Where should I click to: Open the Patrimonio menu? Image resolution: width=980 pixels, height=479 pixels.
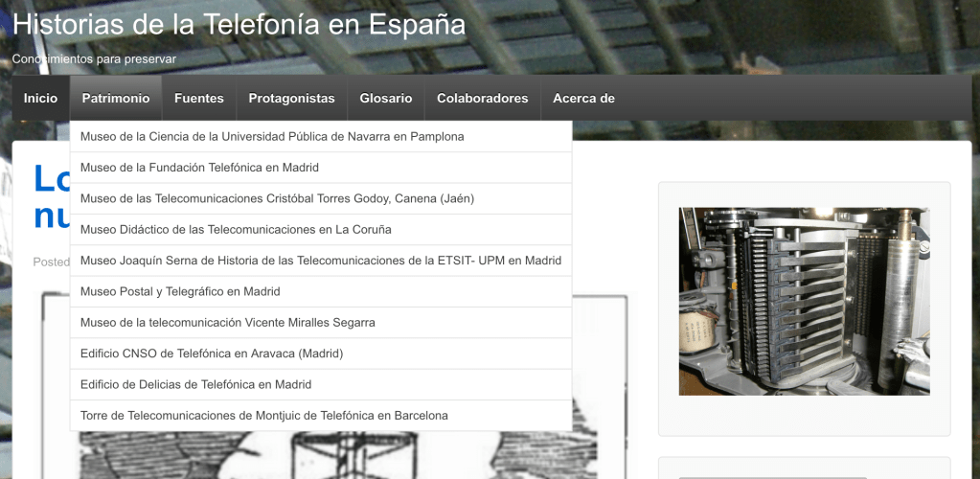pos(116,98)
